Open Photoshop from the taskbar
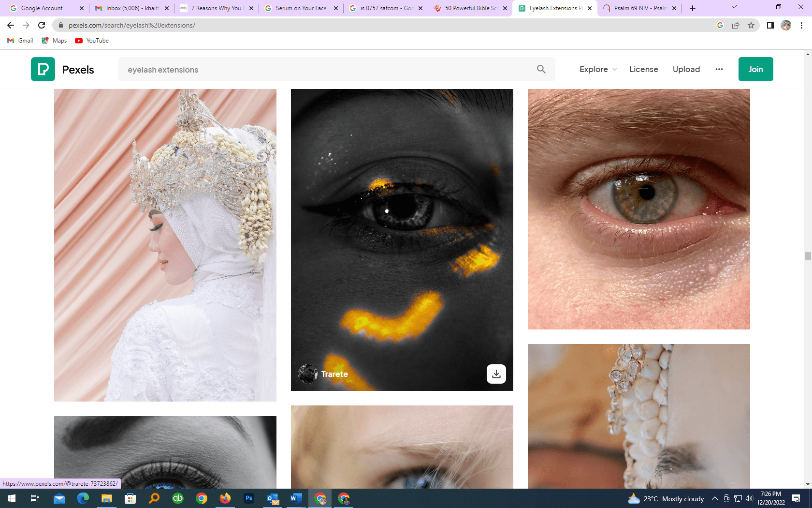 click(249, 498)
